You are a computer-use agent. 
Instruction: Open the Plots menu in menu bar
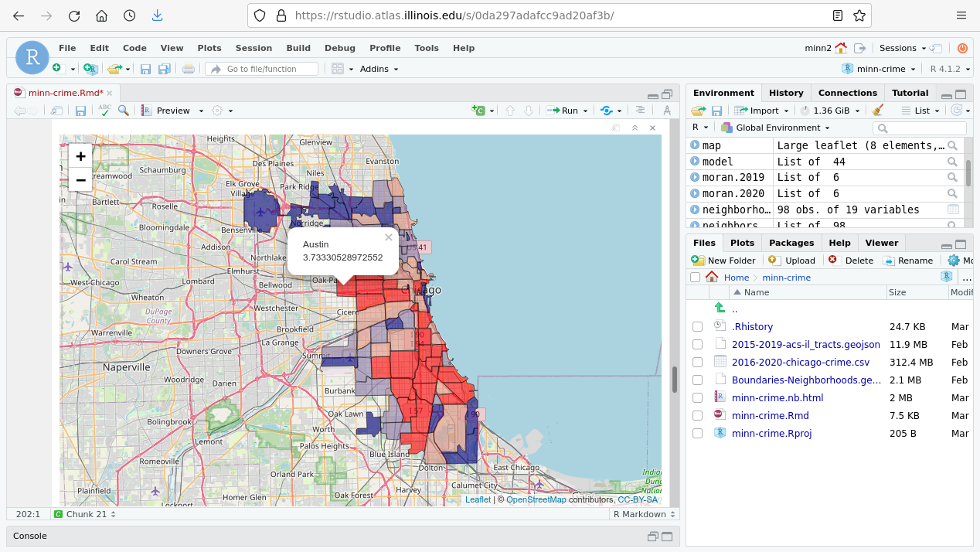209,48
